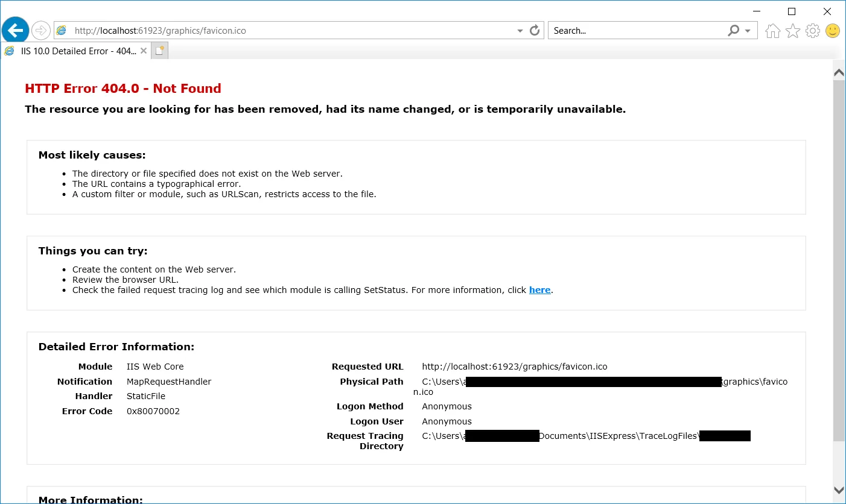Click 'Anonymous' beside Logon User
Image resolution: width=846 pixels, height=504 pixels.
click(447, 421)
